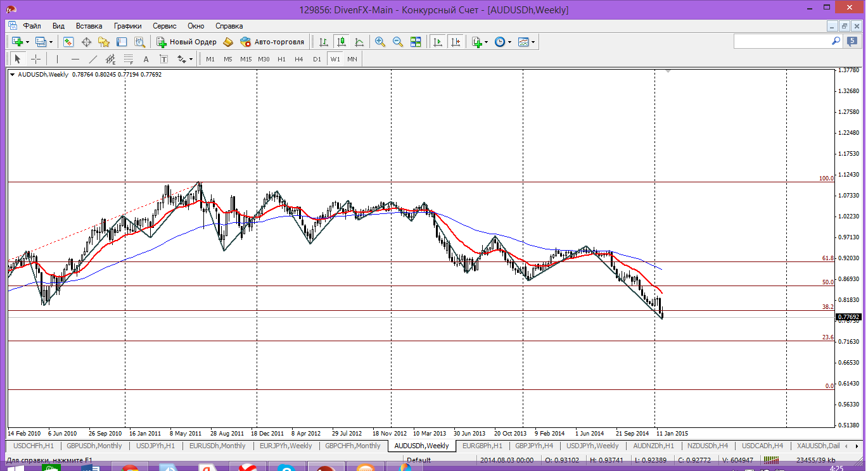Switch to the EURUSDh,Monthly chart tab
The image size is (868, 471).
click(217, 446)
